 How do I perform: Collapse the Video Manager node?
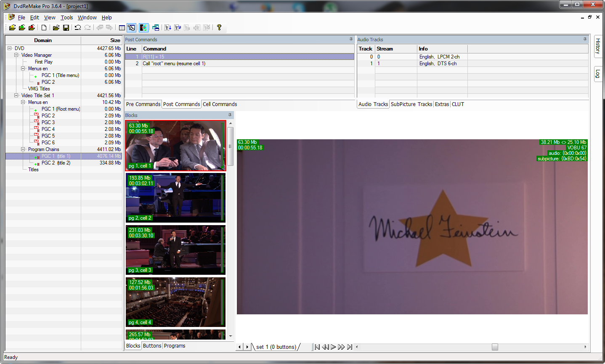point(16,55)
